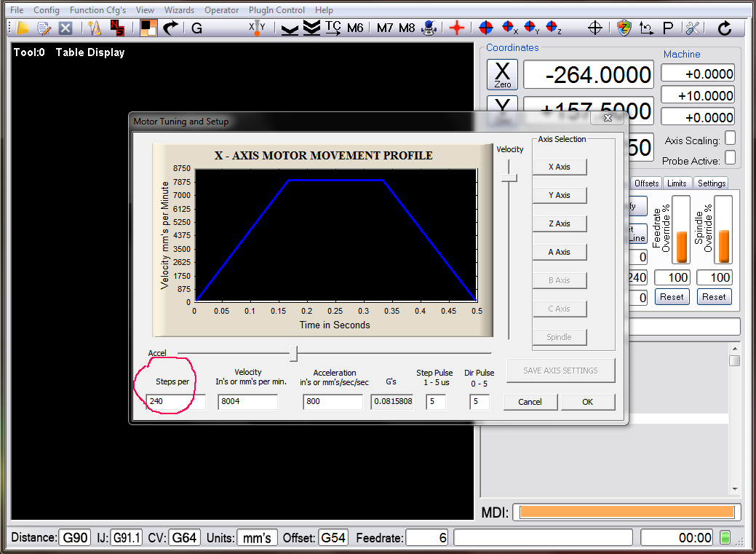756x554 pixels.
Task: Select X Axis in Axis Selection
Action: point(560,167)
